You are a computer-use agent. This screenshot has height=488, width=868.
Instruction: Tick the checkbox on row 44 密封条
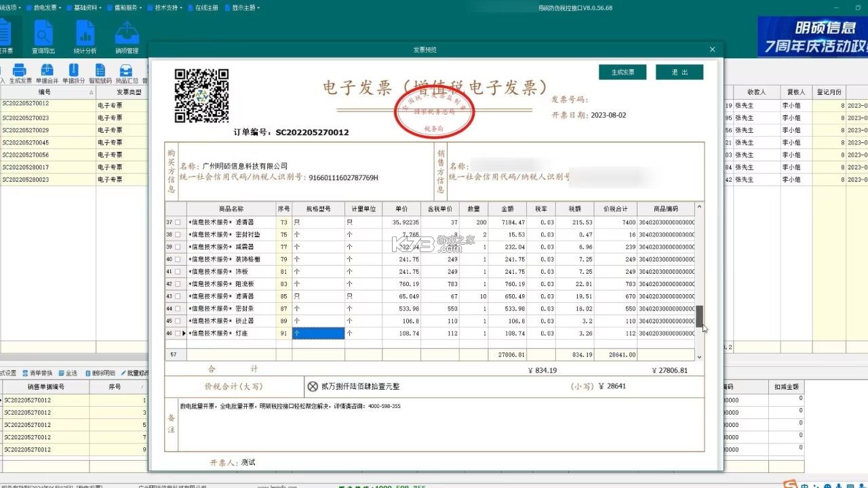(178, 309)
